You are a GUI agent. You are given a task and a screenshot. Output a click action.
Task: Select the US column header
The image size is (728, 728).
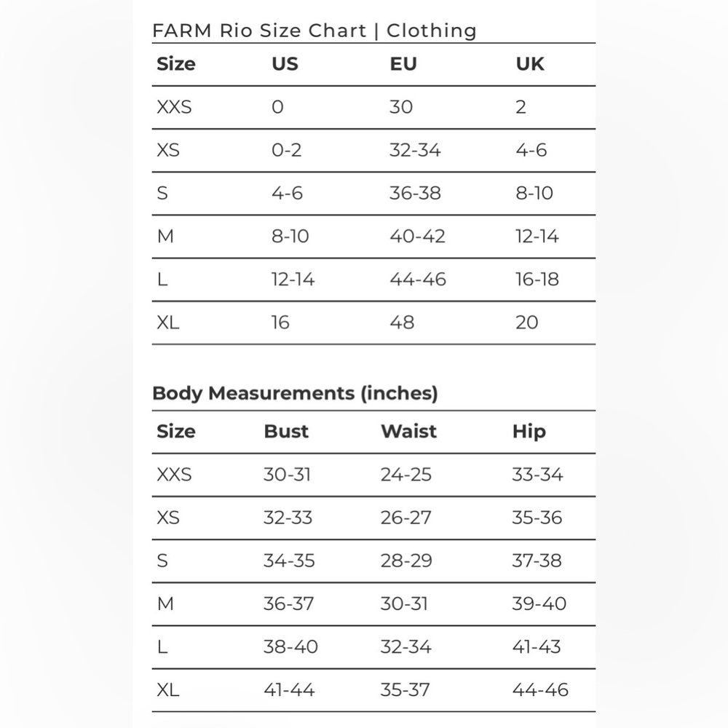(x=285, y=64)
